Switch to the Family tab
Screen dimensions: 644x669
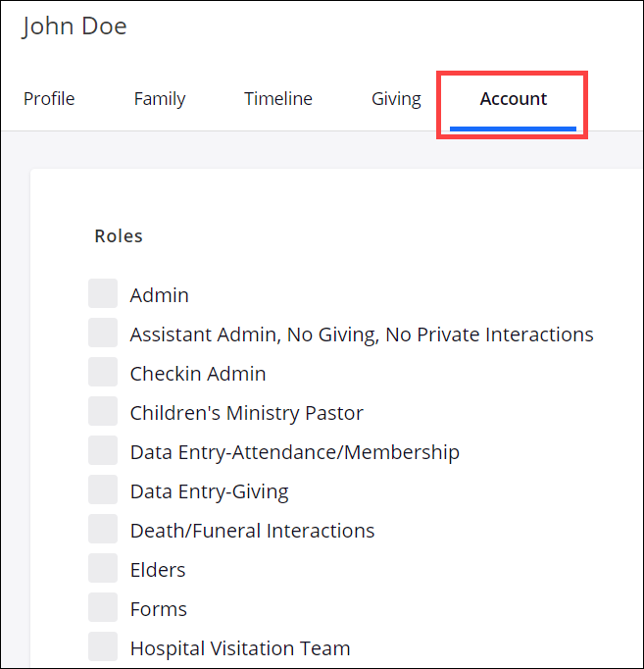(x=160, y=99)
